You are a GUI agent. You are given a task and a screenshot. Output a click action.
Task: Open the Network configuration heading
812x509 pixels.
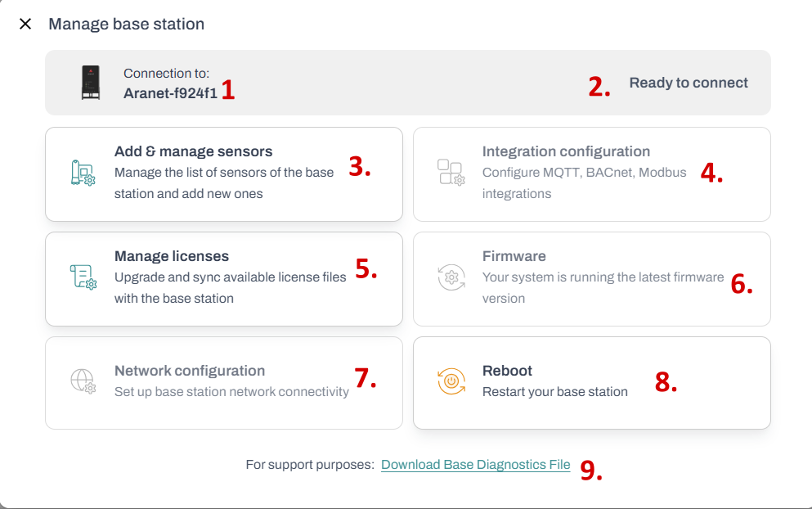click(x=190, y=371)
